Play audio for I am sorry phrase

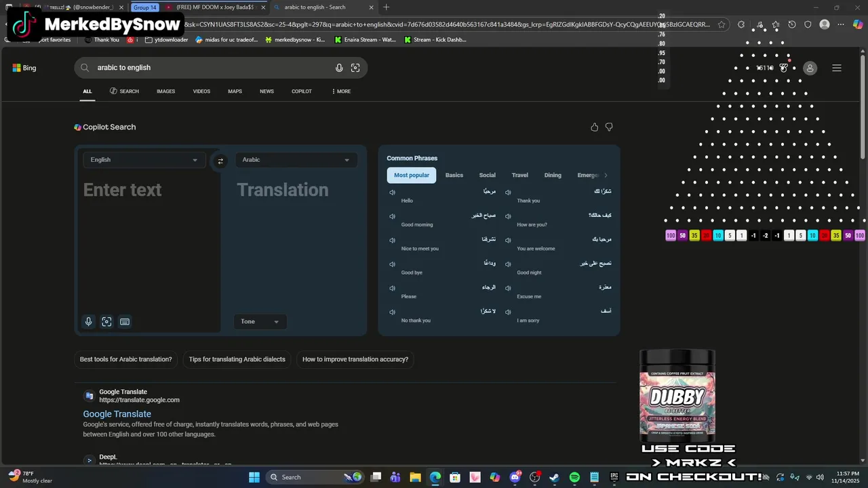click(508, 312)
